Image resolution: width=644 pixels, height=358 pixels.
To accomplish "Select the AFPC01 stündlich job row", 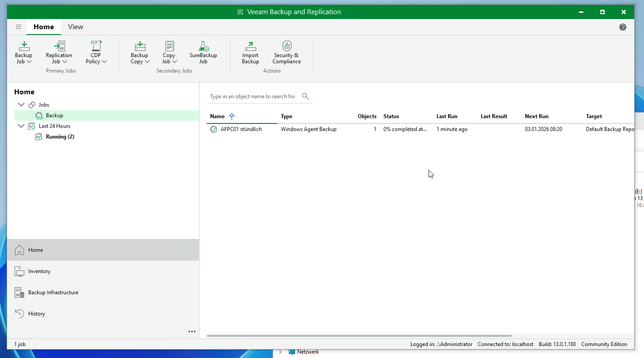I will pyautogui.click(x=241, y=129).
